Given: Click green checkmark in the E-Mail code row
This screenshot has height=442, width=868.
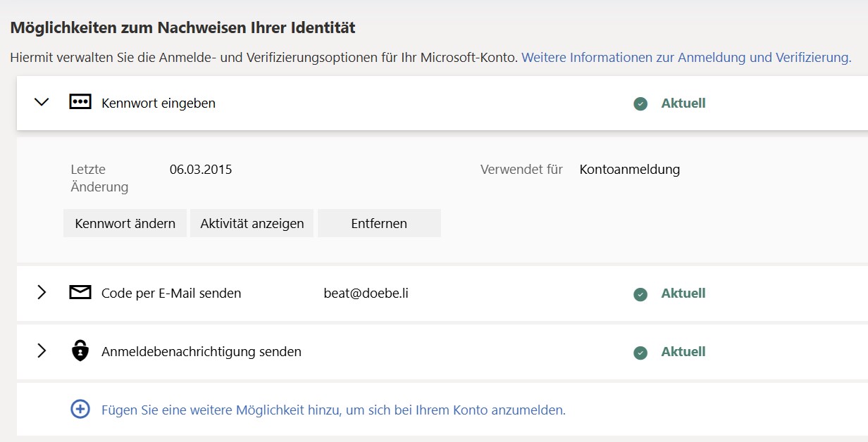Looking at the screenshot, I should [640, 293].
